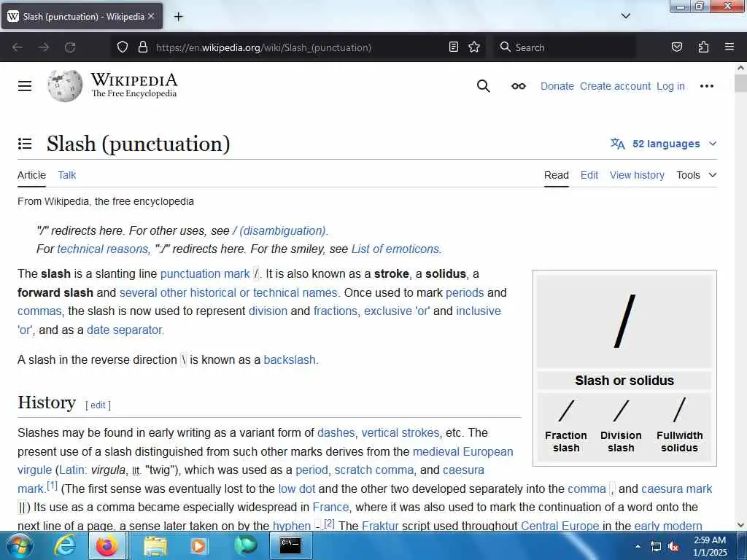Toggle the table of contents icon
The image size is (747, 560).
point(25,144)
